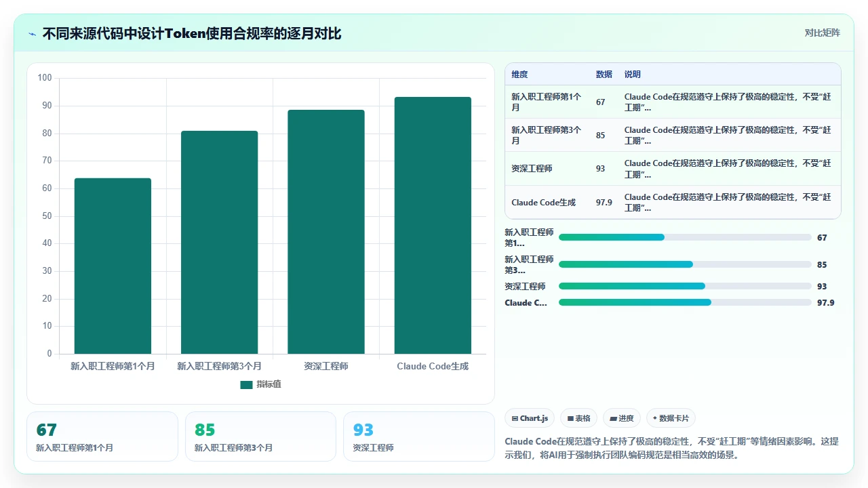Click the x-axis label Claude Code生成
The height and width of the screenshot is (488, 868).
click(x=433, y=366)
